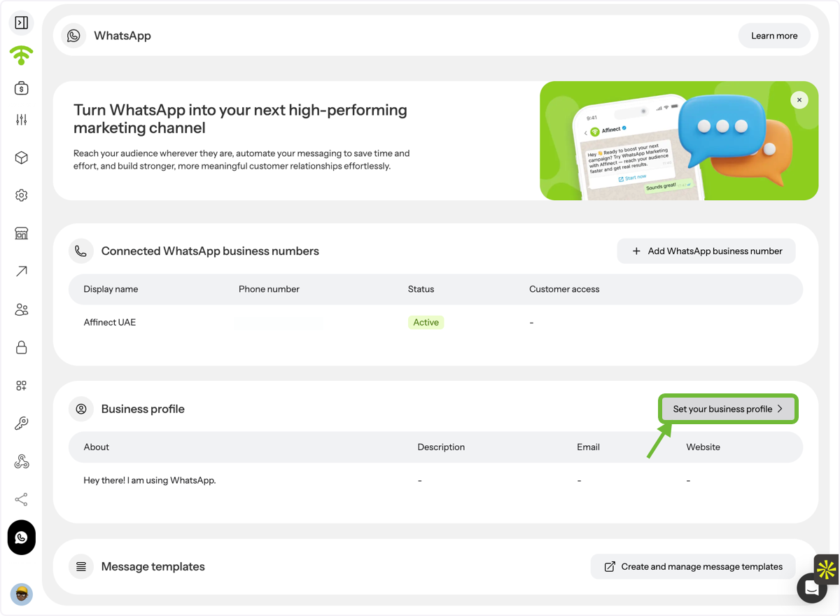Click the Message templates section title
The height and width of the screenshot is (616, 840).
[x=153, y=567]
